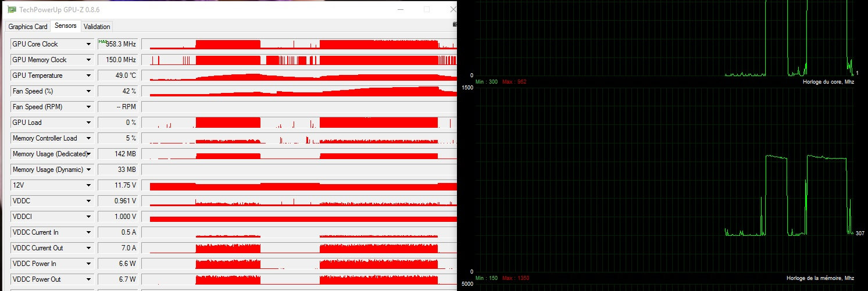This screenshot has height=291, width=868.
Task: Expand the 12V sensor dropdown
Action: [89, 185]
